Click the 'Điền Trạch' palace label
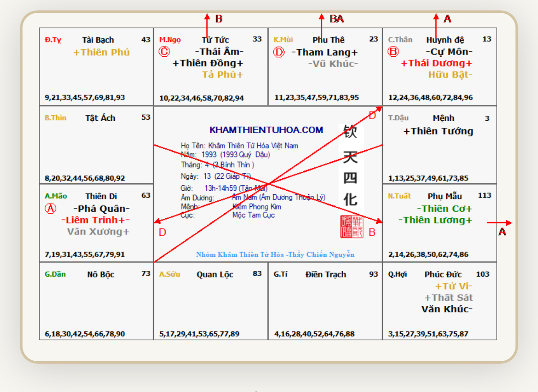Screen dimensions: 538x392 coord(326,275)
